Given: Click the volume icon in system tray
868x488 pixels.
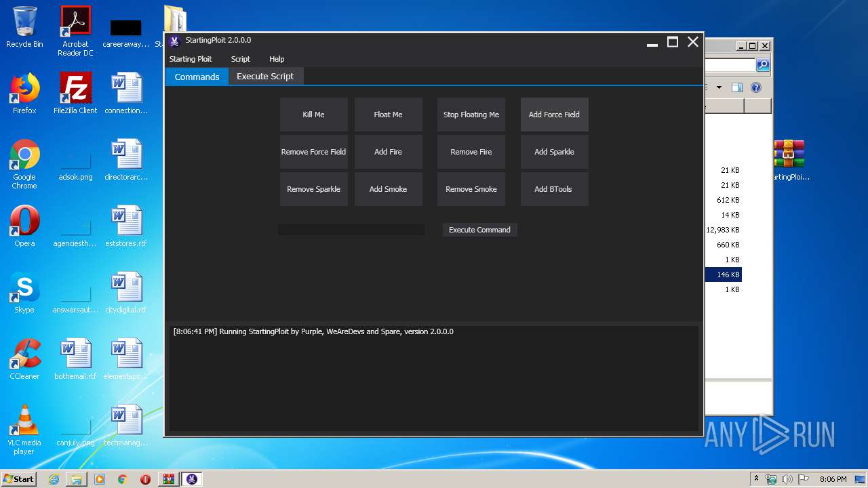Looking at the screenshot, I should pos(787,479).
